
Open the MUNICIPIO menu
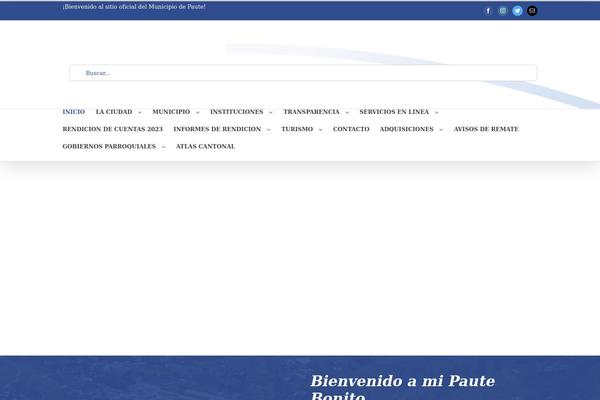(x=171, y=112)
